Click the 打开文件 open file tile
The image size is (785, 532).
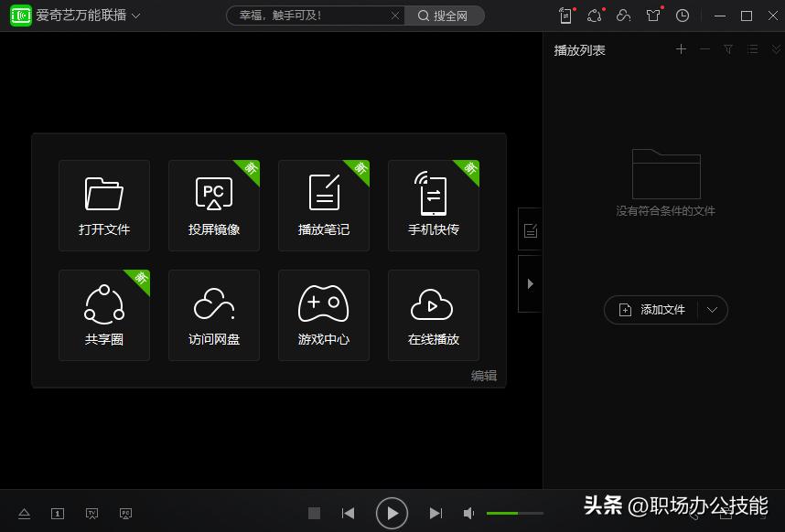tap(104, 205)
